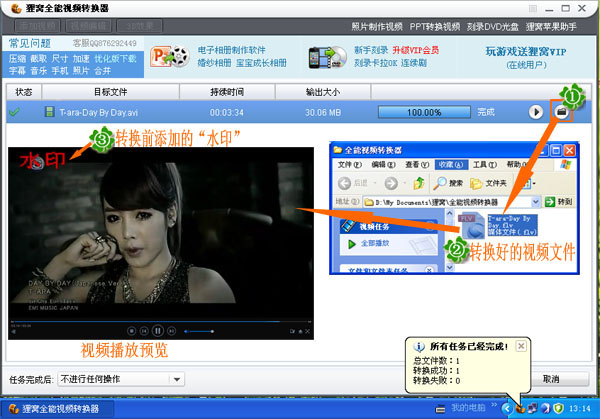Expand the taskbar toolbar double chevron
The image size is (600, 419).
click(494, 405)
